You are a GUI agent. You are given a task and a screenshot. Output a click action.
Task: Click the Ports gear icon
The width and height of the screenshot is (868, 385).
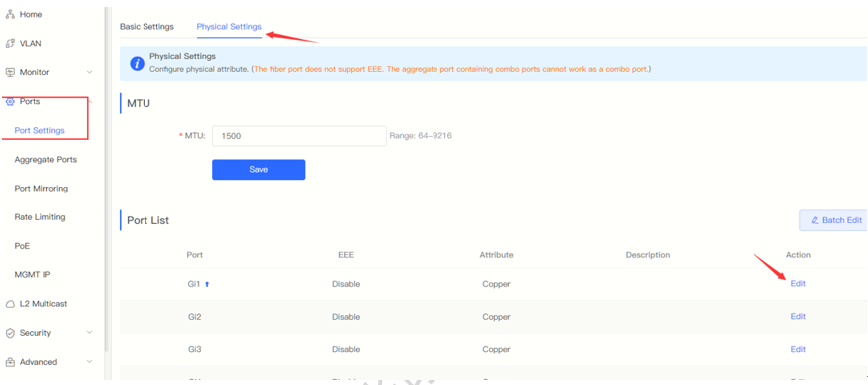(x=9, y=102)
